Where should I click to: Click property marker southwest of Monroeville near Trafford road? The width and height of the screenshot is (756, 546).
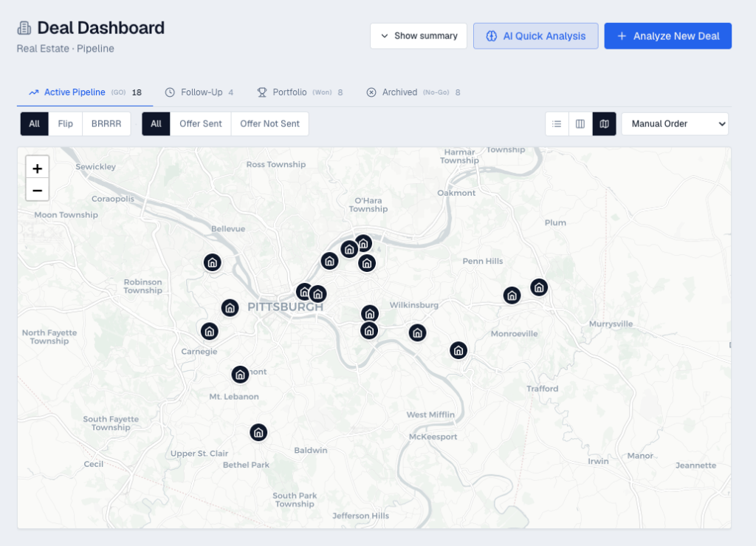point(458,350)
